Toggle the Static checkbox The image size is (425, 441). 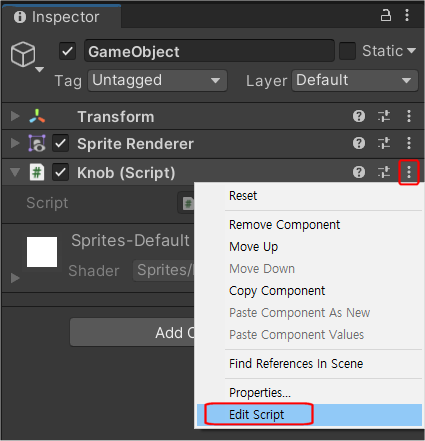point(348,51)
